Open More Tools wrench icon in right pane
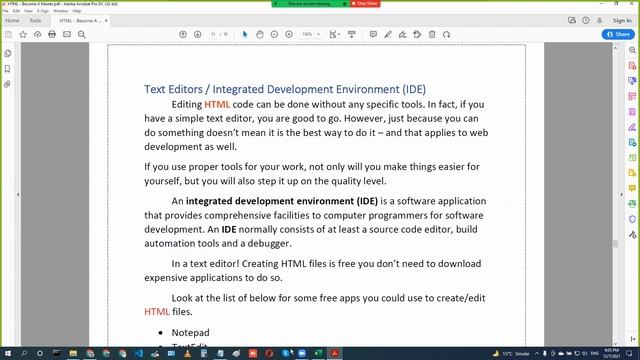This screenshot has height=360, width=640. (x=632, y=235)
